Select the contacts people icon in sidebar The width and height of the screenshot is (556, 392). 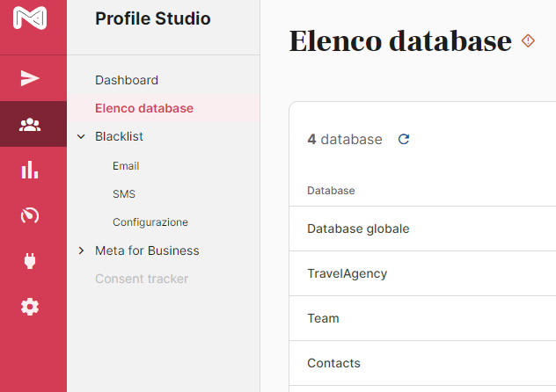pyautogui.click(x=30, y=124)
